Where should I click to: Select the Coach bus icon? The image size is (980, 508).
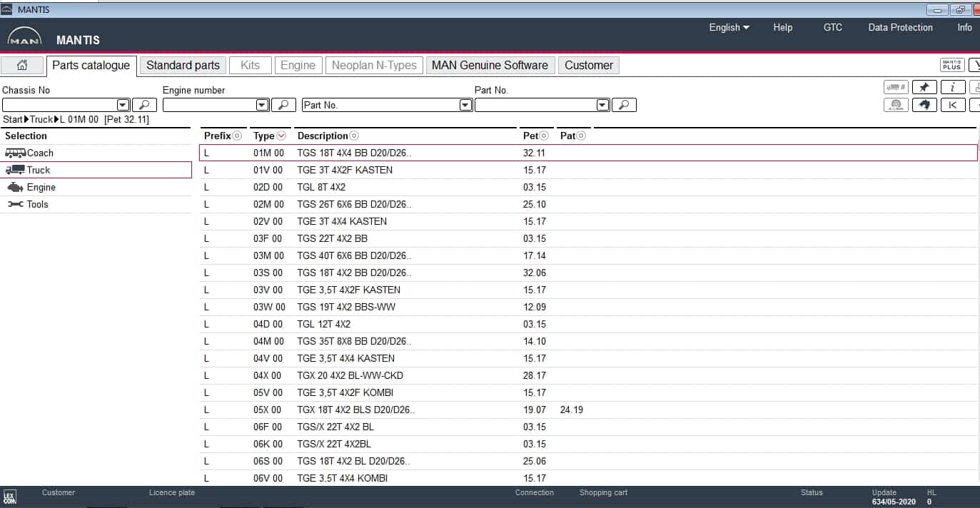point(15,153)
